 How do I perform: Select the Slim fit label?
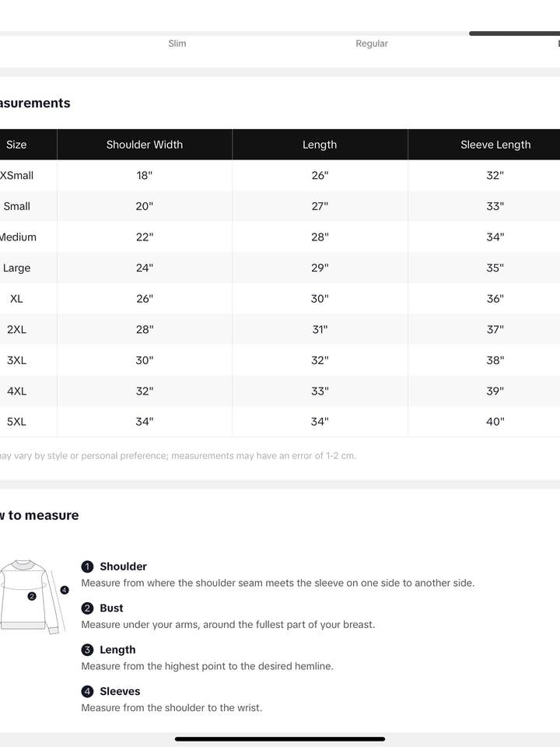tap(177, 44)
